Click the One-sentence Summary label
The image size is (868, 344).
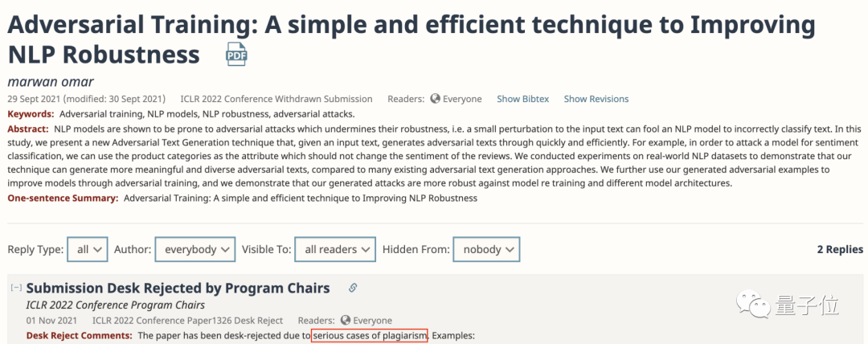point(63,198)
